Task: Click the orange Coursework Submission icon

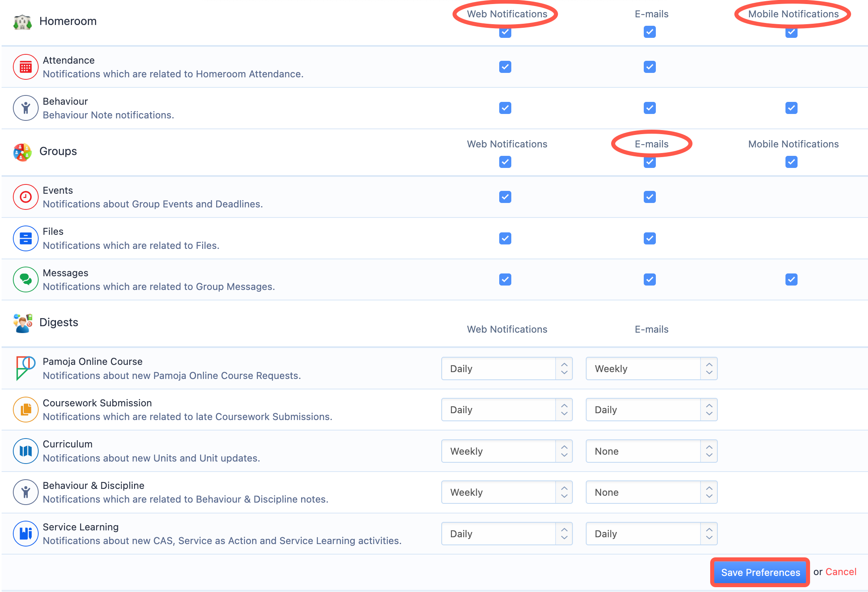Action: [26, 410]
